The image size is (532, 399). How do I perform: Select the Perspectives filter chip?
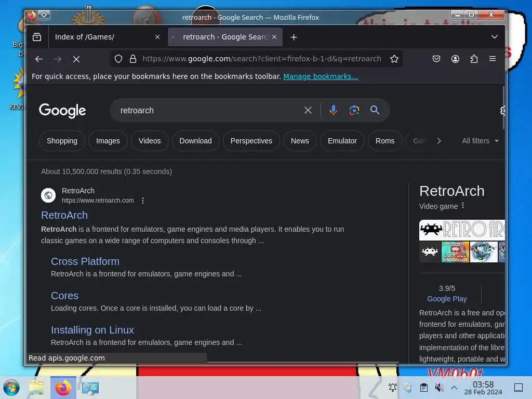251,141
